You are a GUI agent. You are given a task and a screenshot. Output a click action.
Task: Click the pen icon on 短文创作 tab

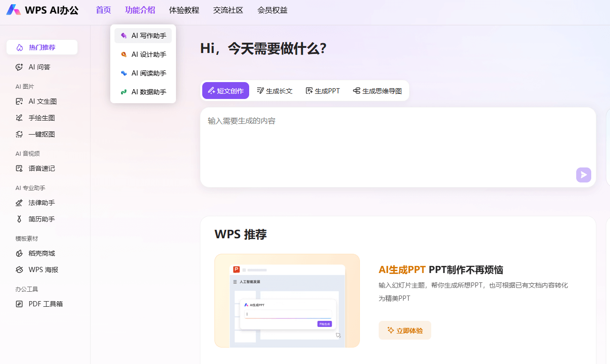click(211, 91)
